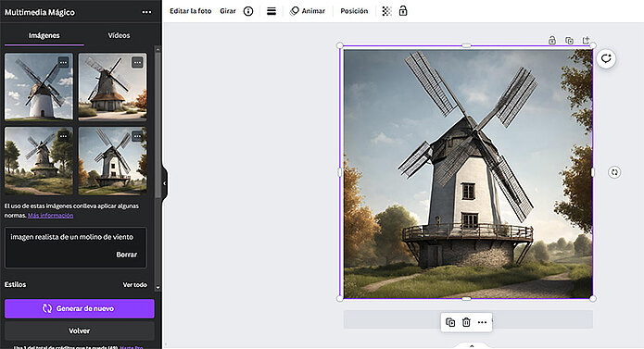Open the Más información link
The image size is (644, 349).
pyautogui.click(x=51, y=216)
